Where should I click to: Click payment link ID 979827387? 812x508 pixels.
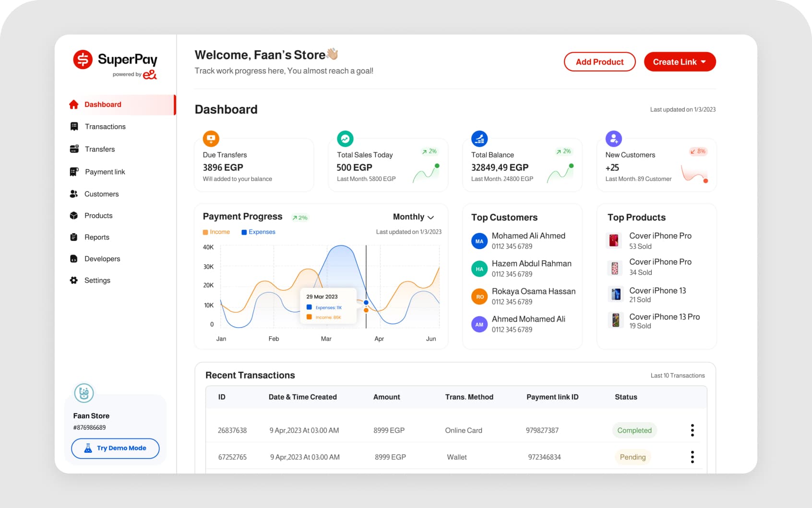coord(542,430)
